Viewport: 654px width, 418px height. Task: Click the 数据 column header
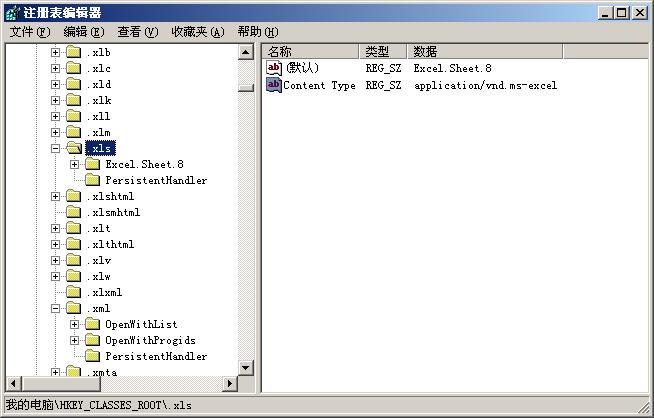point(485,51)
